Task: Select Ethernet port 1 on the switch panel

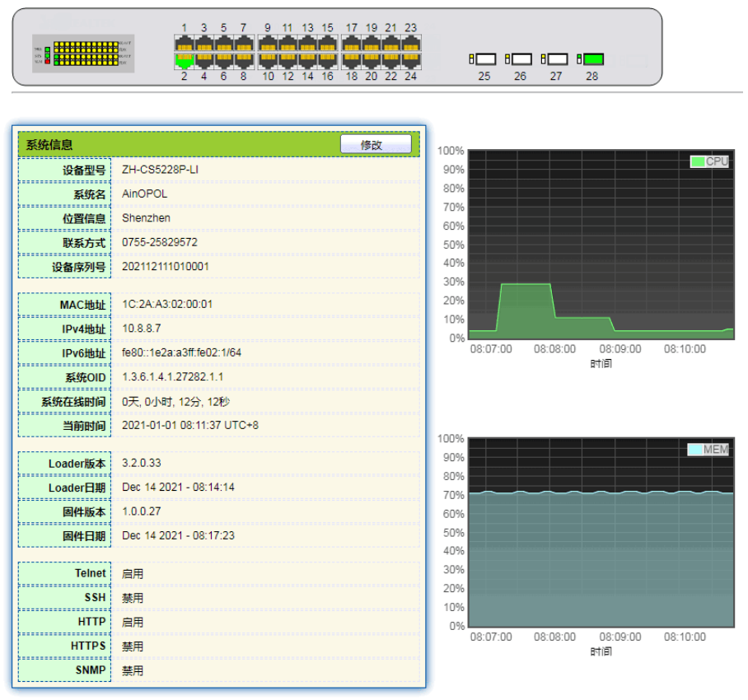Action: [185, 43]
